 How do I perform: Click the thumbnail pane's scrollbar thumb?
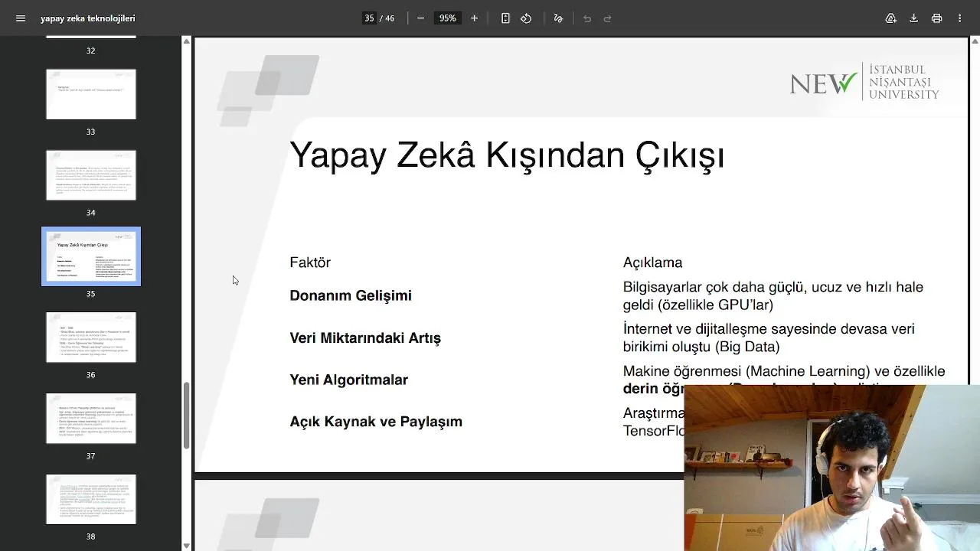click(186, 415)
